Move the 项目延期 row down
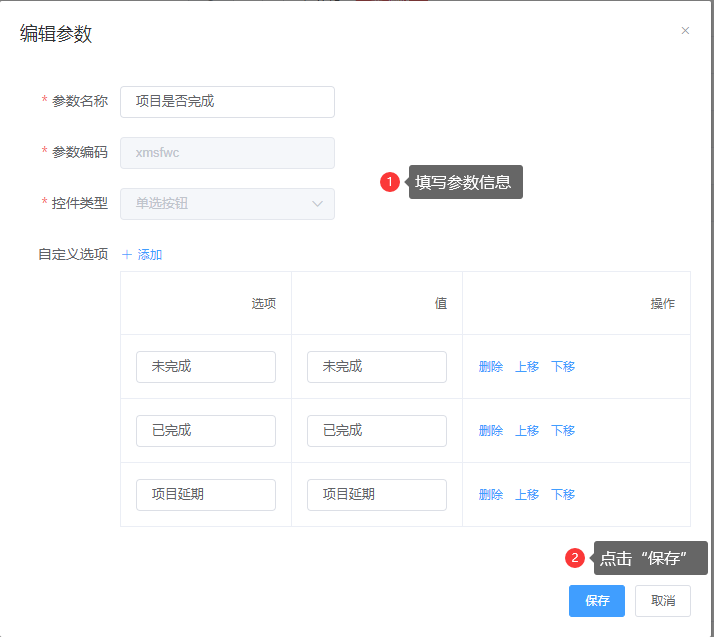Viewport: 714px width, 637px height. pyautogui.click(x=563, y=495)
